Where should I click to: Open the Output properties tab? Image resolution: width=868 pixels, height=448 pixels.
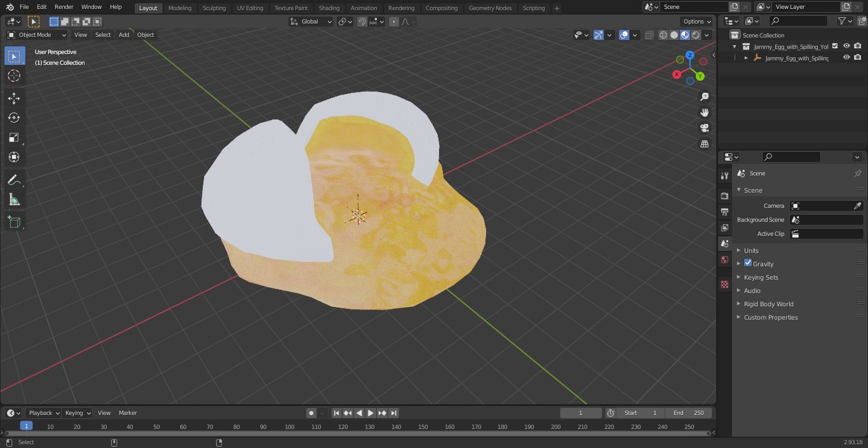(724, 212)
